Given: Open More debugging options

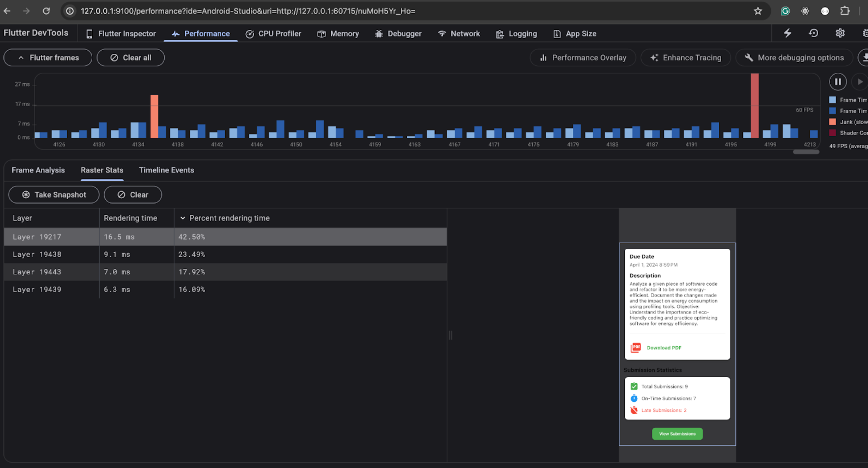Looking at the screenshot, I should coord(794,58).
